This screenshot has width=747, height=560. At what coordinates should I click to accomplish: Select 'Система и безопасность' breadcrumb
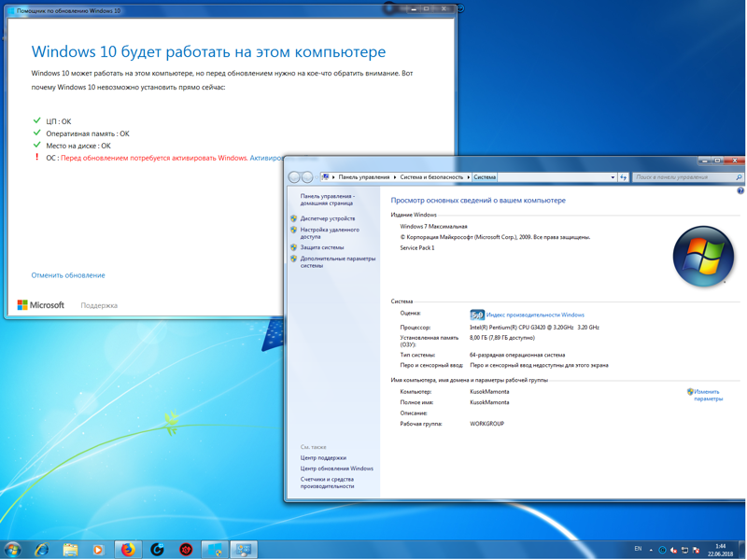pos(431,177)
